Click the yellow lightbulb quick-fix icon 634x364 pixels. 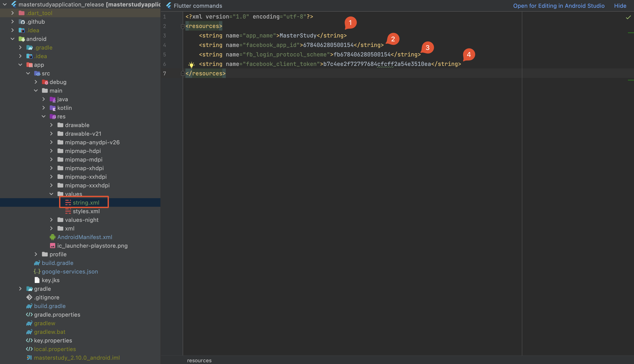click(191, 65)
